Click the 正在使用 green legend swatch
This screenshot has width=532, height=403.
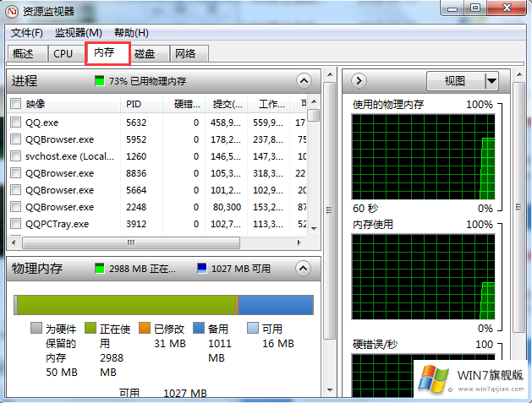(x=90, y=328)
